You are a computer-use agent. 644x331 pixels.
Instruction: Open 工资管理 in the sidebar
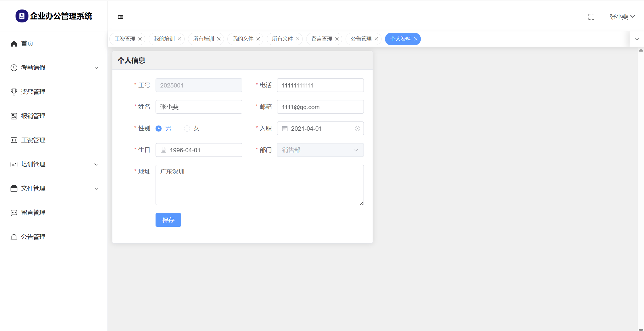(33, 140)
